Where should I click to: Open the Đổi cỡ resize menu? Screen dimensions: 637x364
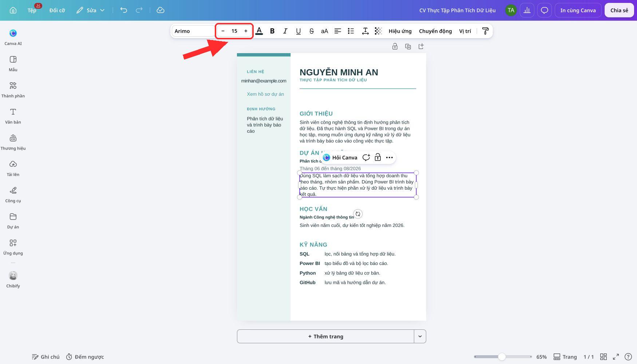pos(57,10)
